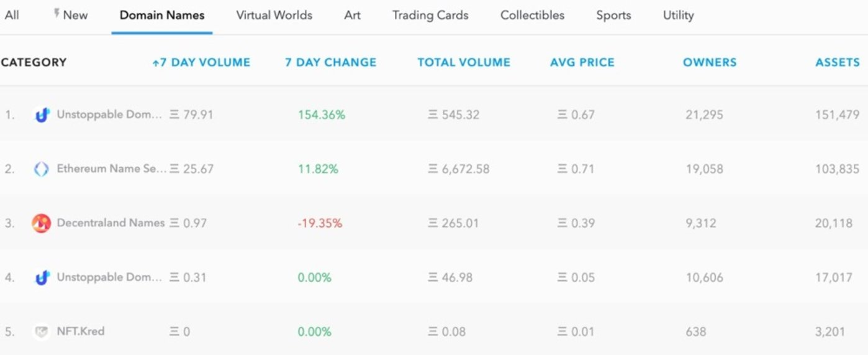Open the Decentraland Names collection link
Viewport: 868px width, 355px height.
click(x=111, y=223)
